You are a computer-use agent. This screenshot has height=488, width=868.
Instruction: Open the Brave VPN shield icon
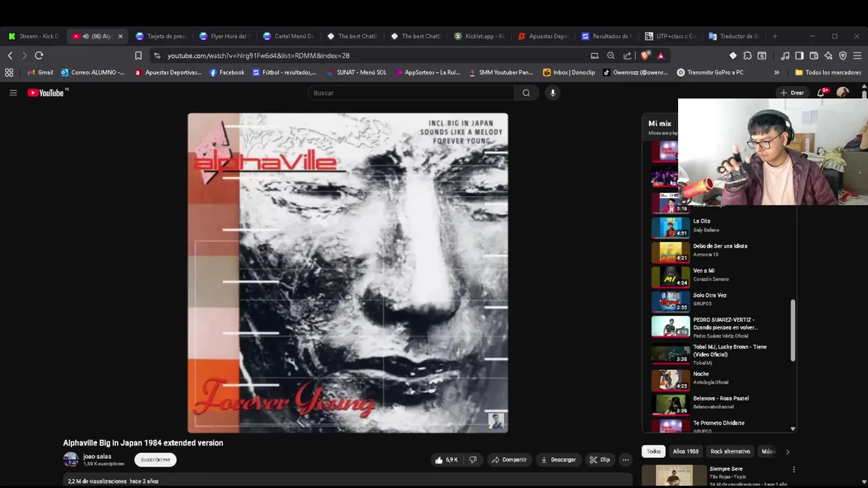pyautogui.click(x=843, y=56)
